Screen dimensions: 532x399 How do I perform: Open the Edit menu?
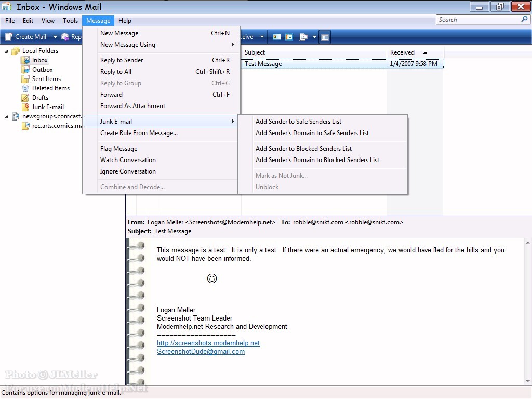[x=28, y=21]
